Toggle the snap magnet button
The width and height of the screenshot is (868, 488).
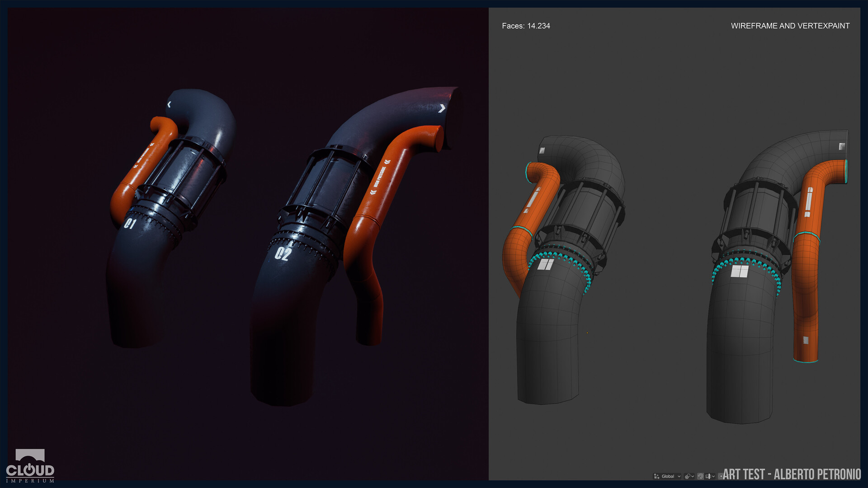tap(700, 476)
